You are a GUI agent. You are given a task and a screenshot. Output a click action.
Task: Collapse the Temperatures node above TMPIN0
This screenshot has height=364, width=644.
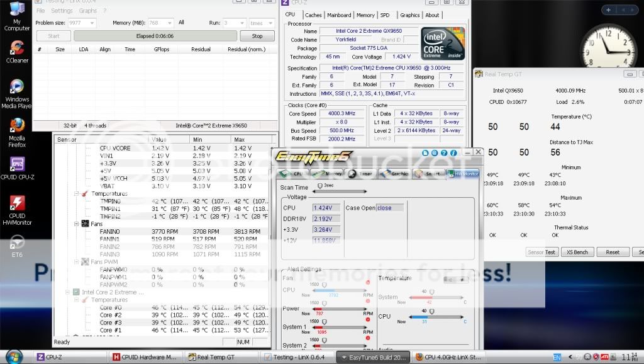pos(77,193)
